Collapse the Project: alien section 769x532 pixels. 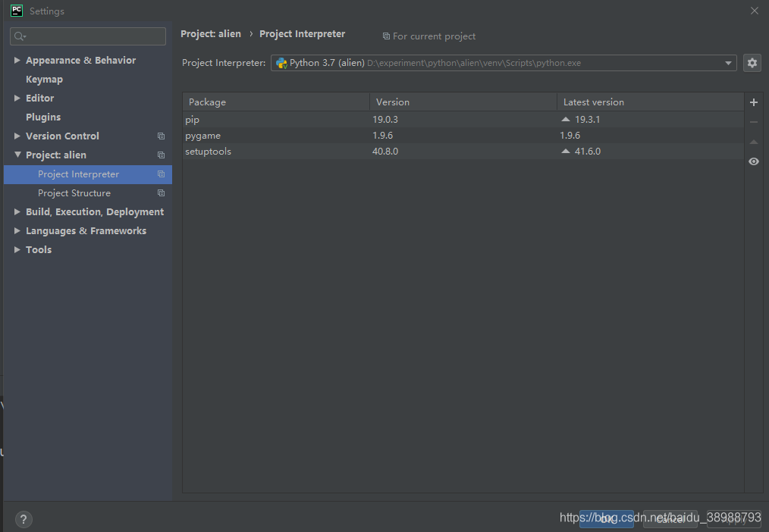click(x=17, y=155)
